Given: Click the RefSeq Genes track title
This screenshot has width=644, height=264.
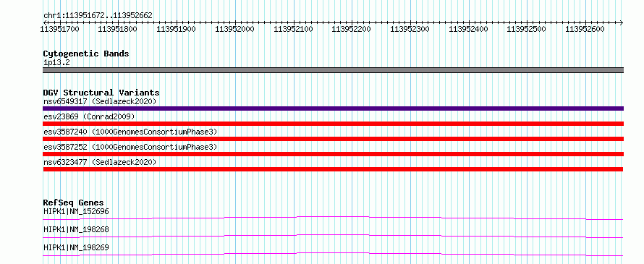Looking at the screenshot, I should pos(74,203).
